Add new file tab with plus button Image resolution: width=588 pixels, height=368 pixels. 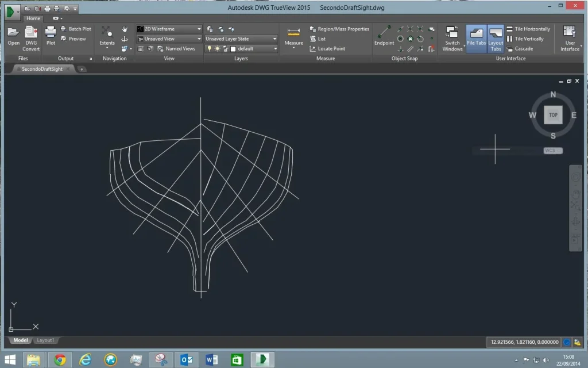click(82, 69)
